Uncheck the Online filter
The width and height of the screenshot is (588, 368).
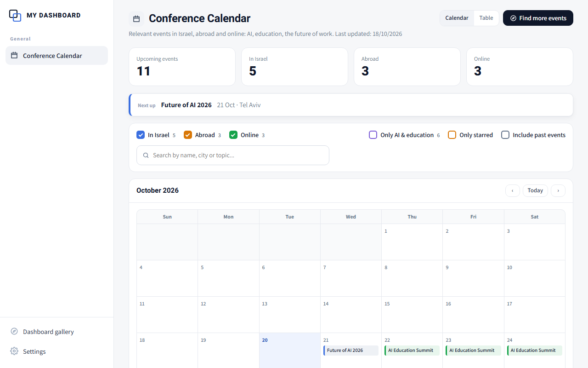(x=233, y=135)
